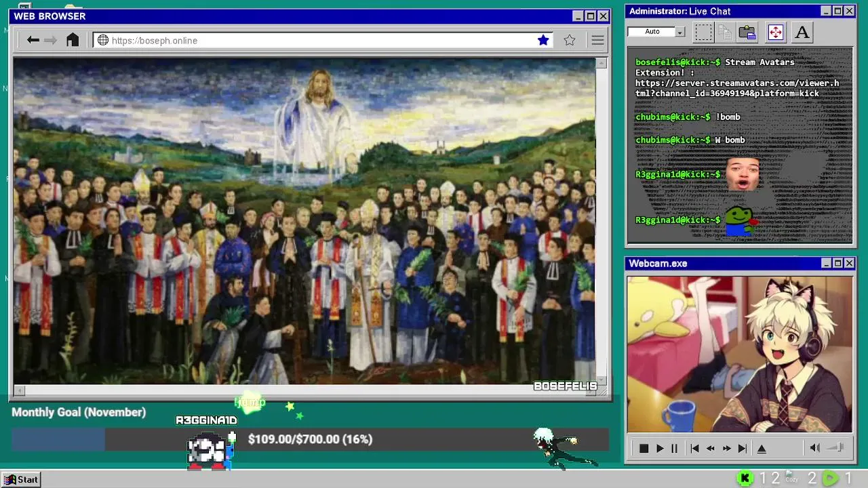This screenshot has height=488, width=868.
Task: Click the '!bomb' chat message
Action: (x=728, y=117)
